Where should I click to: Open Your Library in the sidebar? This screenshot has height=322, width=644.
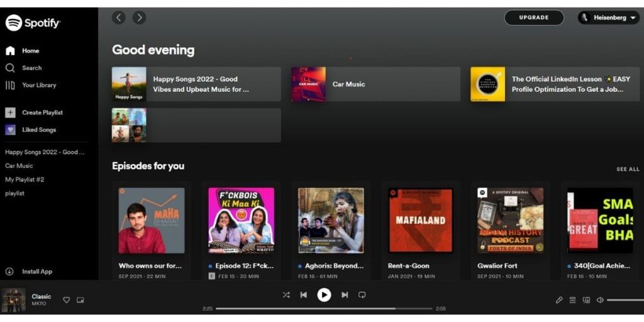(31, 85)
